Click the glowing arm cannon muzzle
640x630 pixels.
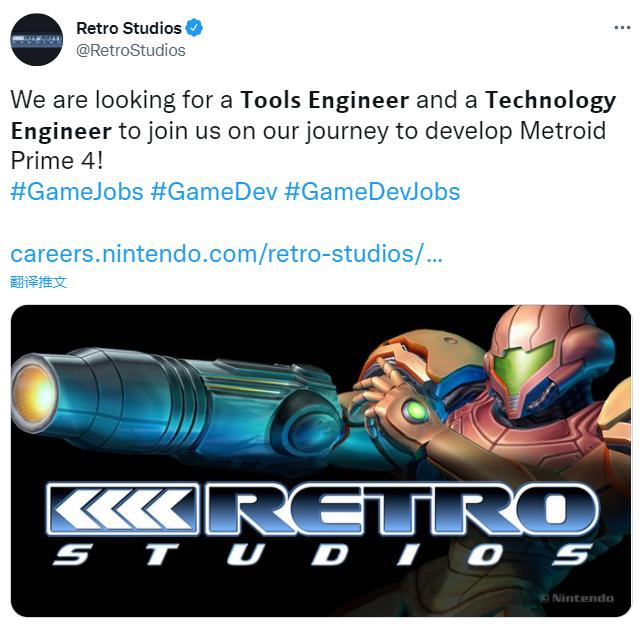(x=33, y=393)
